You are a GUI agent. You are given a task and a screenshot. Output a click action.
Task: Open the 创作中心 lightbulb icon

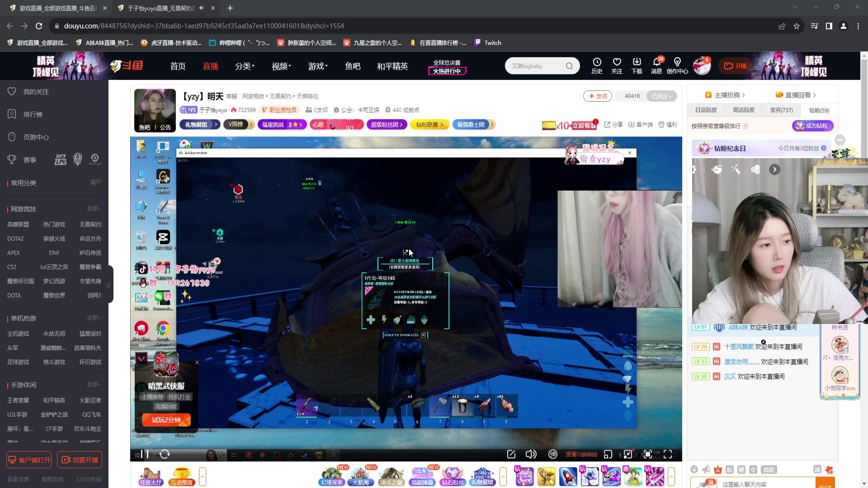click(677, 66)
